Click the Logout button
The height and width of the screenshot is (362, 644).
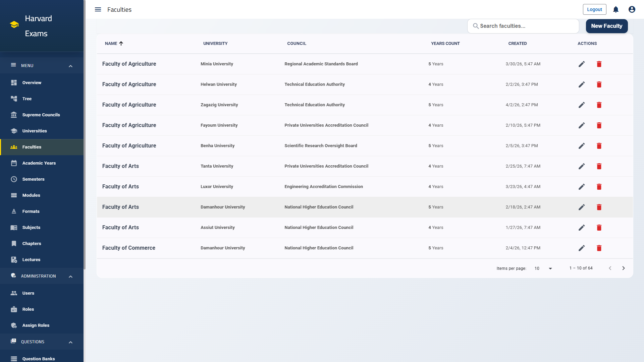tap(594, 9)
